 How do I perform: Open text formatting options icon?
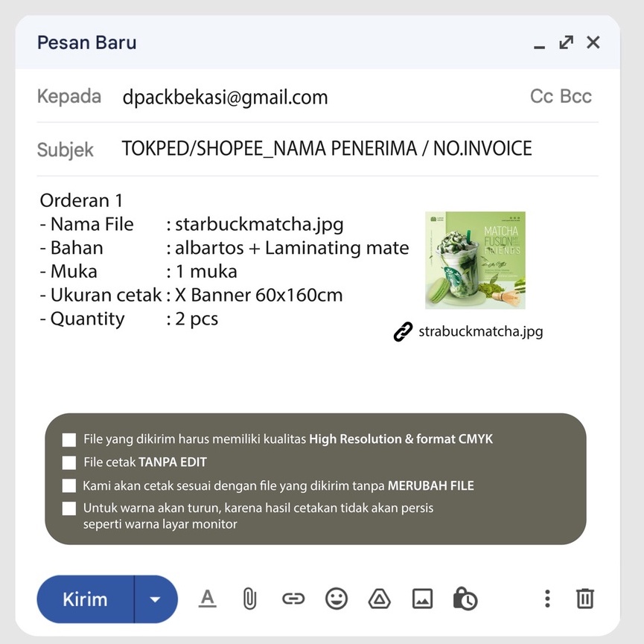[x=208, y=599]
